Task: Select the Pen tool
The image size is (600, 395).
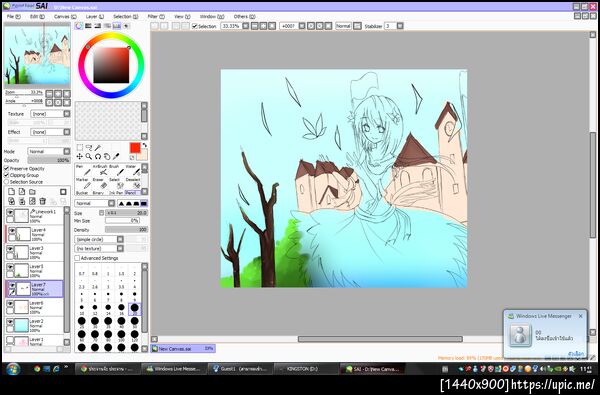Action: 82,170
